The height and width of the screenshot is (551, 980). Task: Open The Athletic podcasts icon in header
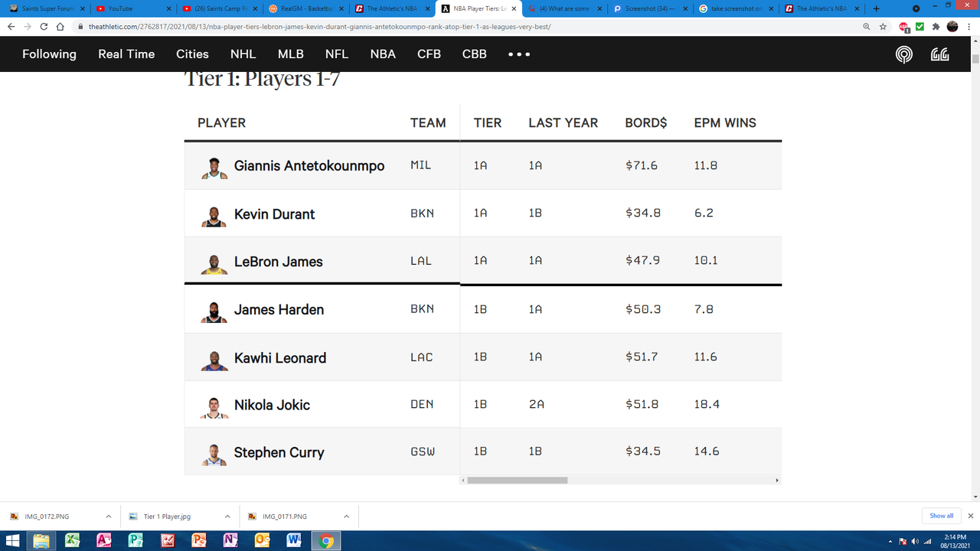(x=904, y=54)
